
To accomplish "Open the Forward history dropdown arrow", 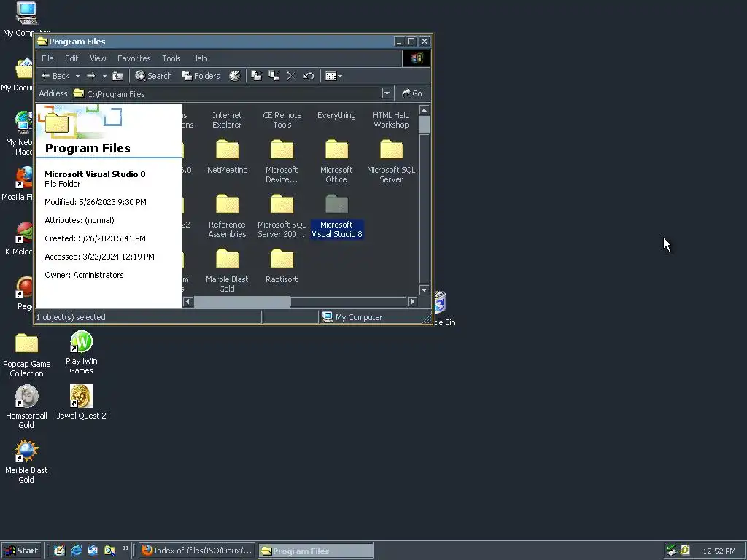I will pos(104,76).
